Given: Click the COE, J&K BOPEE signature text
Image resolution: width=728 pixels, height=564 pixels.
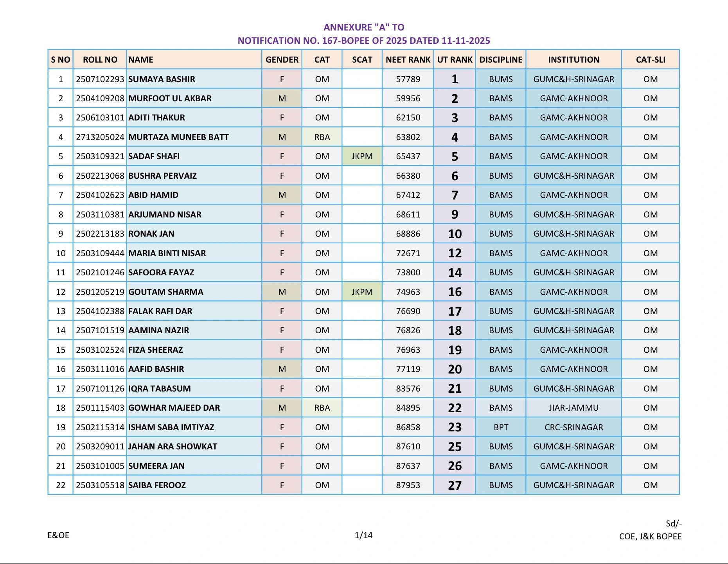Looking at the screenshot, I should (x=650, y=536).
